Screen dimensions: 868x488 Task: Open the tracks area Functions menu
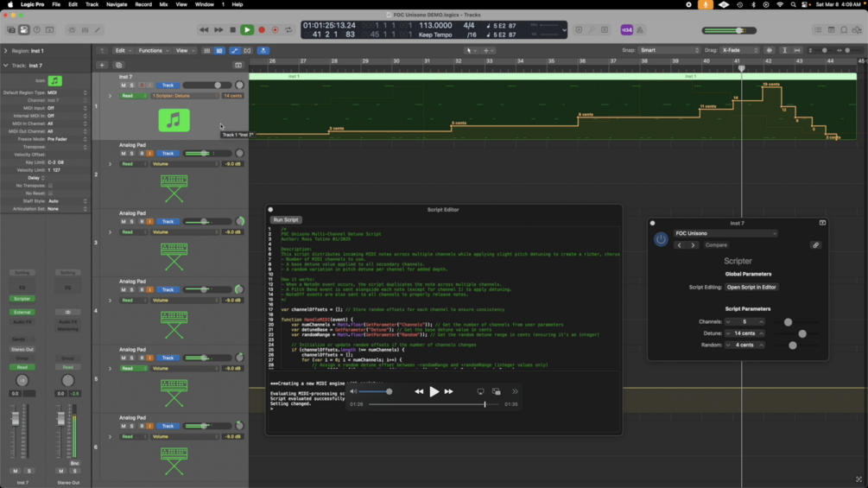click(154, 50)
